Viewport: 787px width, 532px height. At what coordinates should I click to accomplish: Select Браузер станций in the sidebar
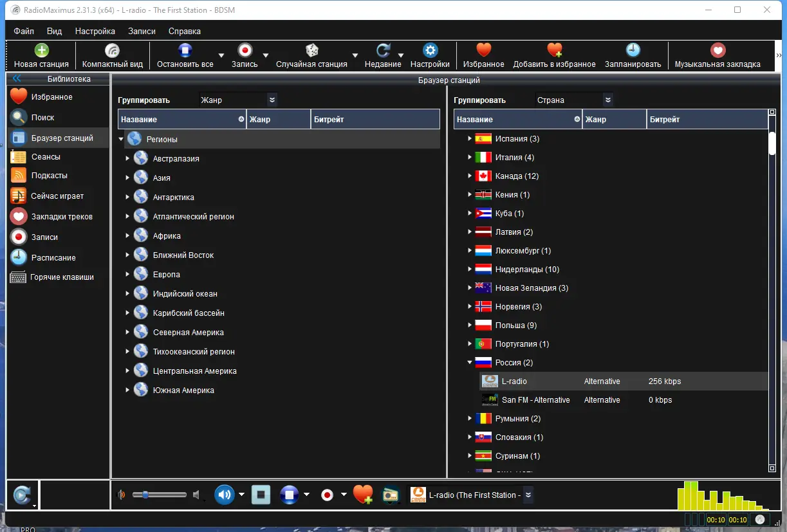click(58, 138)
